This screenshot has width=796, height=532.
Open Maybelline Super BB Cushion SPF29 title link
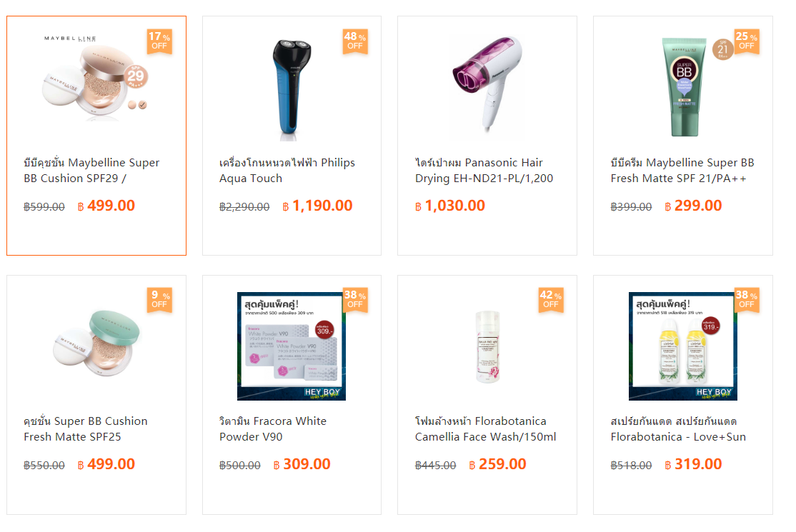click(91, 171)
